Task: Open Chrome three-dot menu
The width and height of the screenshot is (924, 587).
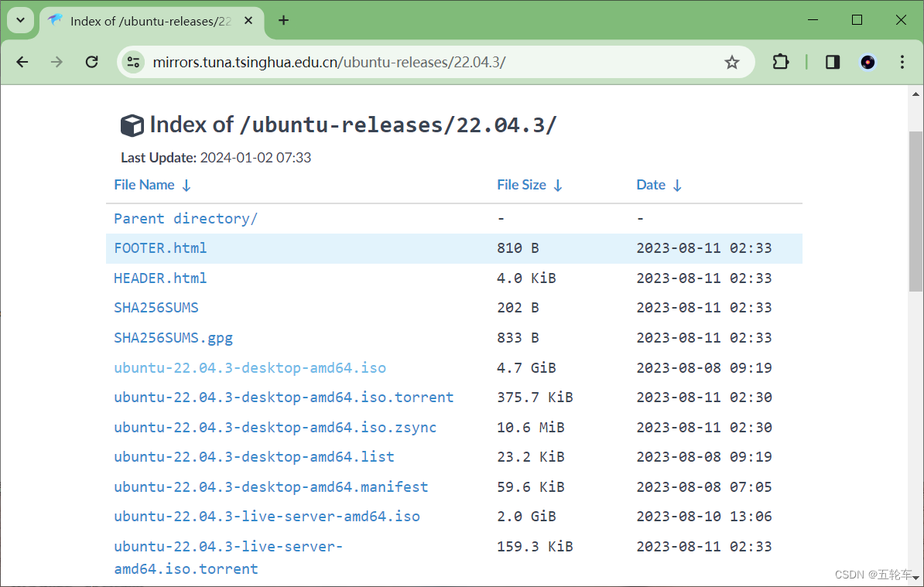Action: [x=902, y=62]
